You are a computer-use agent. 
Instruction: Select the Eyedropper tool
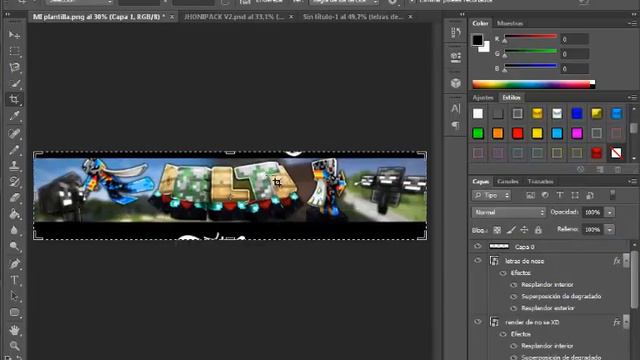click(14, 116)
